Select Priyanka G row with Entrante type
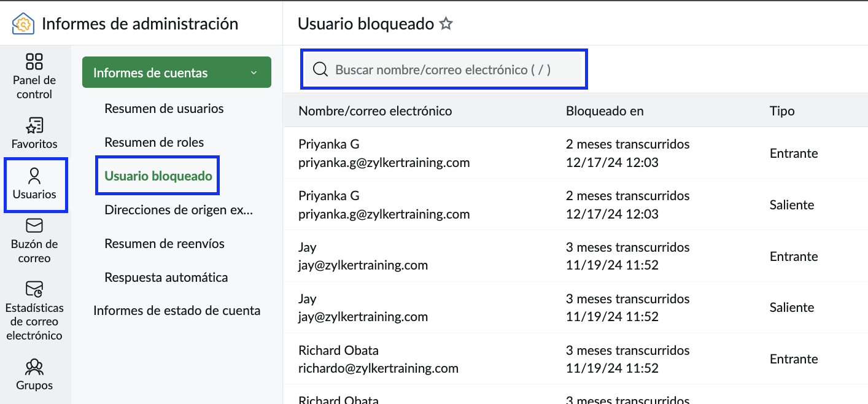This screenshot has width=868, height=404. click(575, 153)
